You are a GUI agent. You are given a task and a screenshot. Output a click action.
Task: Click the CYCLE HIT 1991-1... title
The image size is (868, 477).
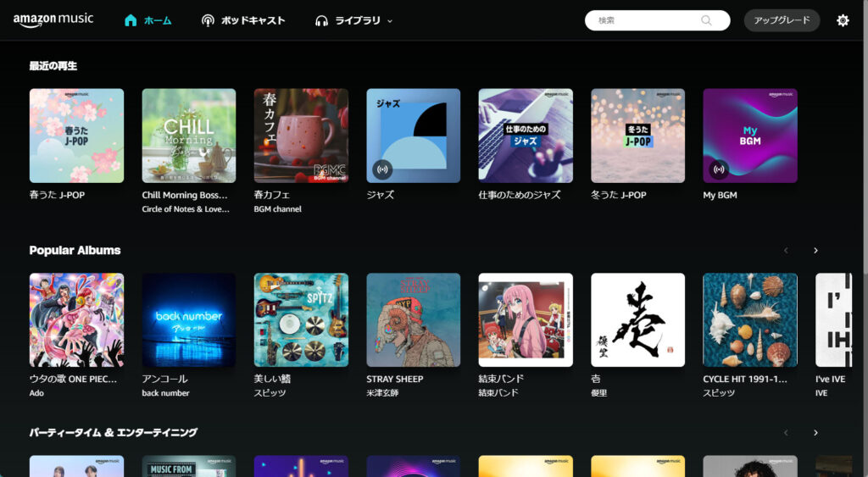point(745,379)
